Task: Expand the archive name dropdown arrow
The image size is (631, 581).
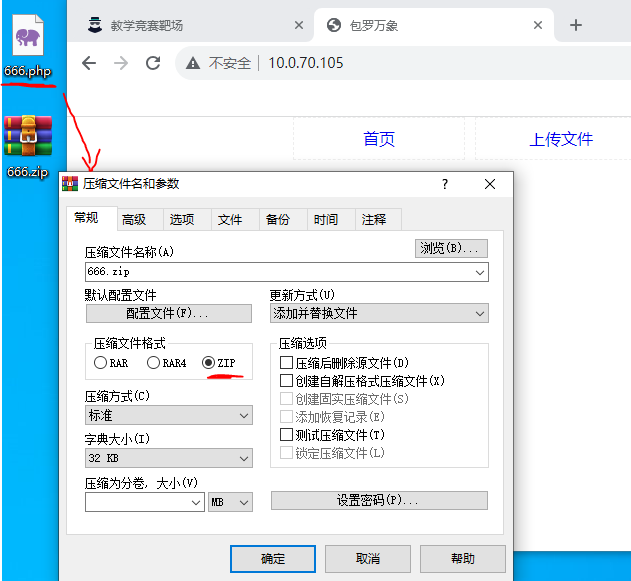Action: pyautogui.click(x=480, y=272)
